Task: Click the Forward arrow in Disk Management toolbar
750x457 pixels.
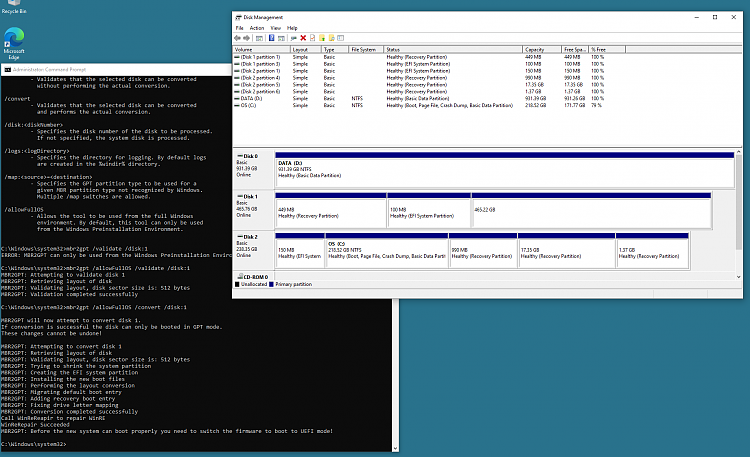Action: [x=247, y=37]
